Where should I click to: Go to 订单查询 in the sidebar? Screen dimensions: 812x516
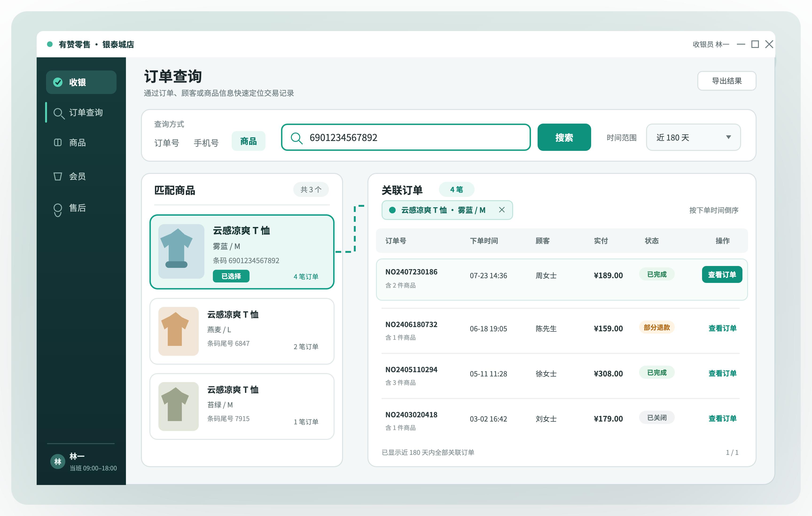81,113
